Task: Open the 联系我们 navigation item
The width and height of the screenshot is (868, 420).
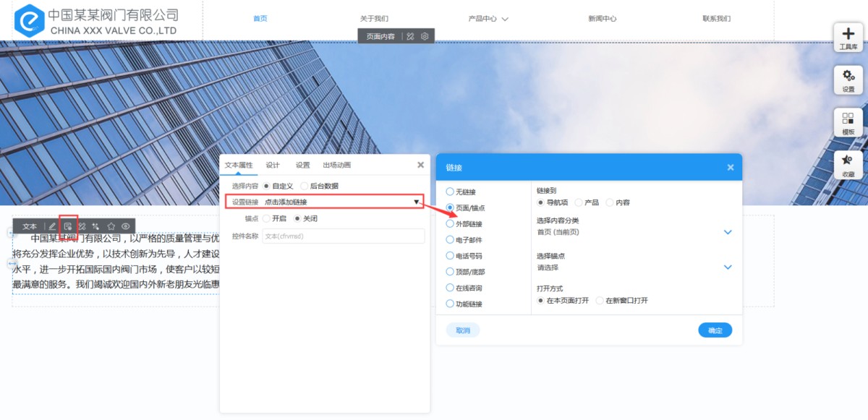Action: tap(716, 19)
